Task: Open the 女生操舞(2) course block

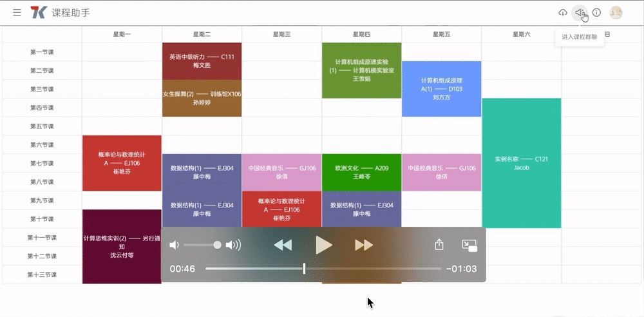Action: point(202,99)
